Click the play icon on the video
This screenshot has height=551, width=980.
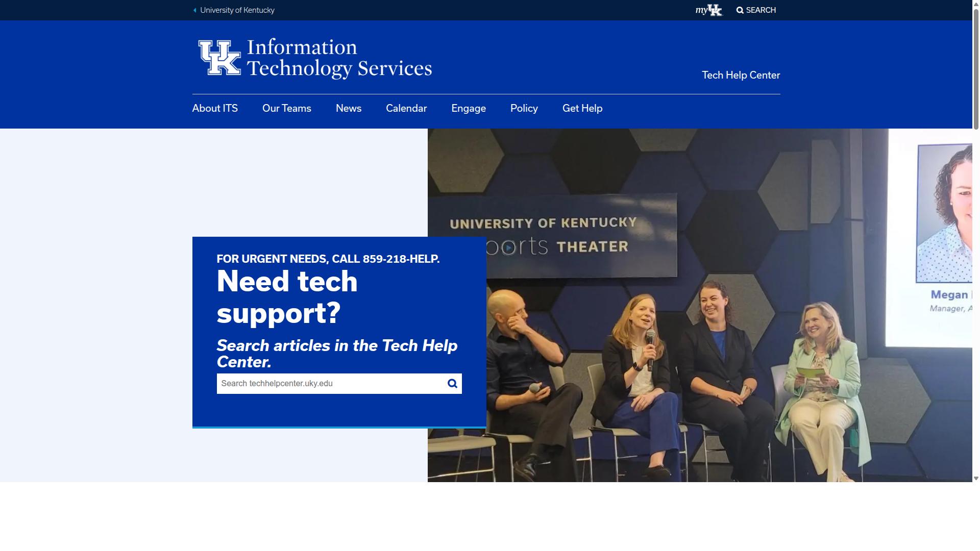pyautogui.click(x=508, y=248)
